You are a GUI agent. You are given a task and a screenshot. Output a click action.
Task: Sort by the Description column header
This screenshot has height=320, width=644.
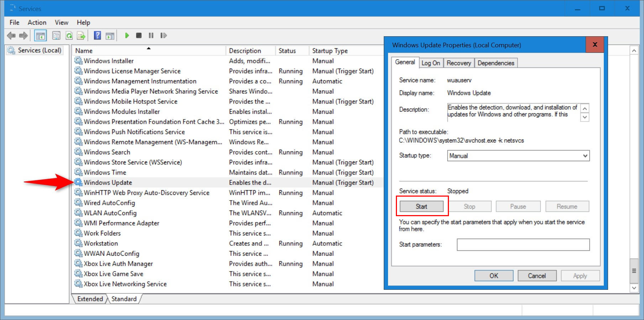click(x=251, y=50)
